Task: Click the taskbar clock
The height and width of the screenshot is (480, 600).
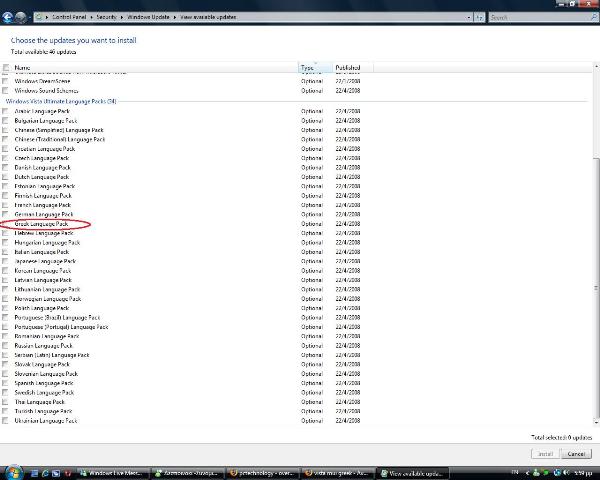Action: point(583,473)
